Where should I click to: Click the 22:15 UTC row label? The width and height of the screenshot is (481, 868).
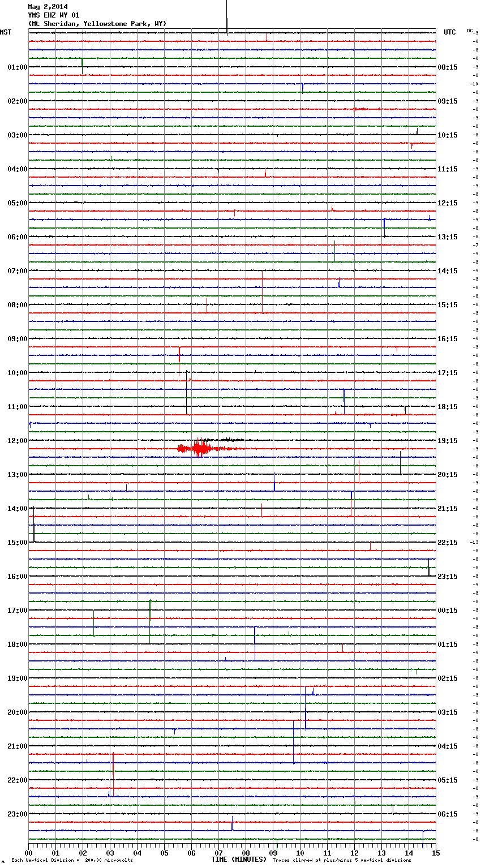448,543
